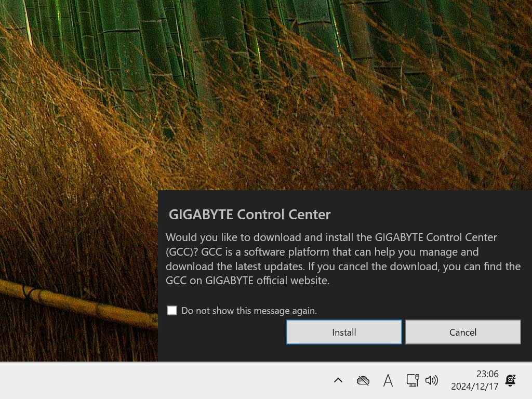Expand the hidden system tray icons chevron
This screenshot has height=399, width=532.
[338, 380]
